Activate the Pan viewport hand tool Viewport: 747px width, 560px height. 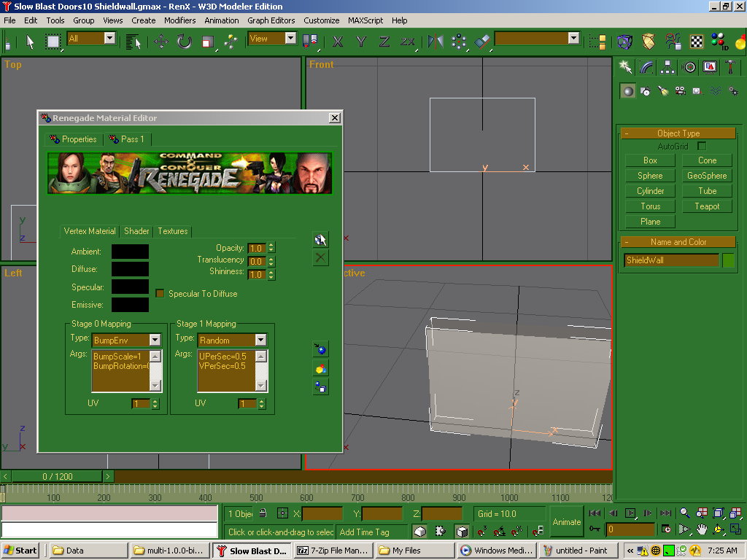click(701, 529)
